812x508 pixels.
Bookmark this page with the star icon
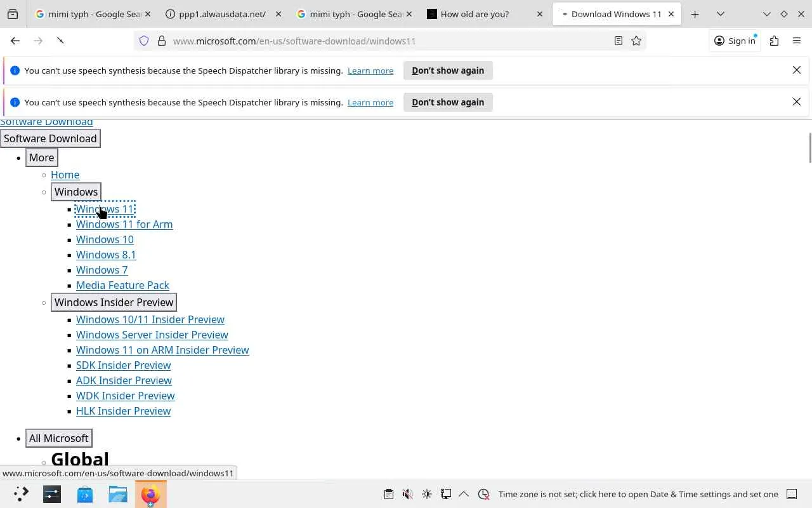[636, 41]
